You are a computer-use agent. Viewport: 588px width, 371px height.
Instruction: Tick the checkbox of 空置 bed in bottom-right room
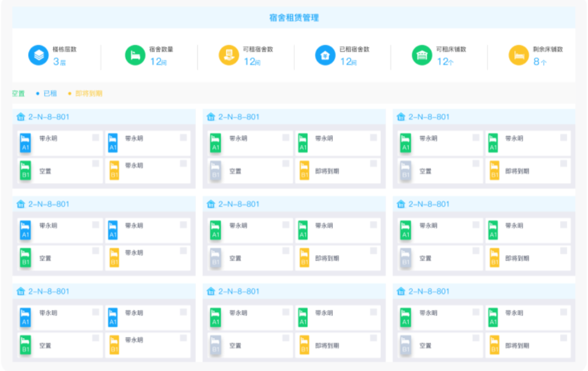click(x=476, y=338)
